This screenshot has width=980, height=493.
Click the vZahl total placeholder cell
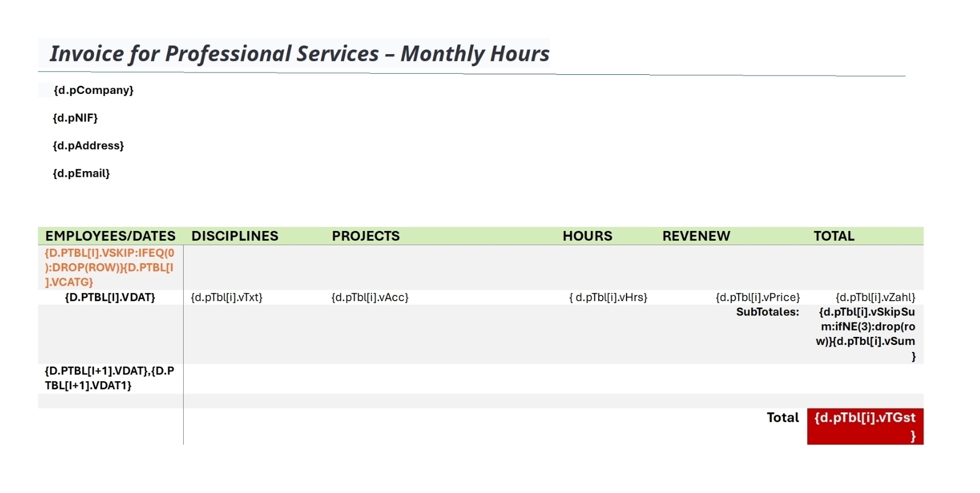click(875, 297)
